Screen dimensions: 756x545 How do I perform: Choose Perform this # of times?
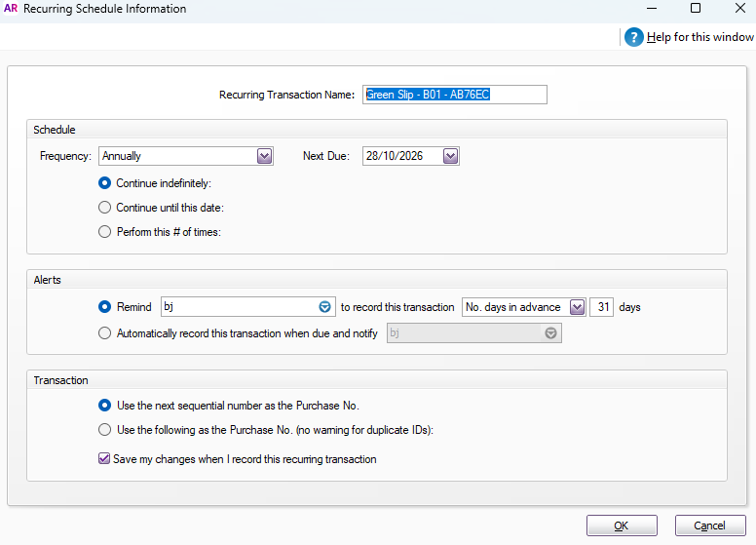[105, 232]
